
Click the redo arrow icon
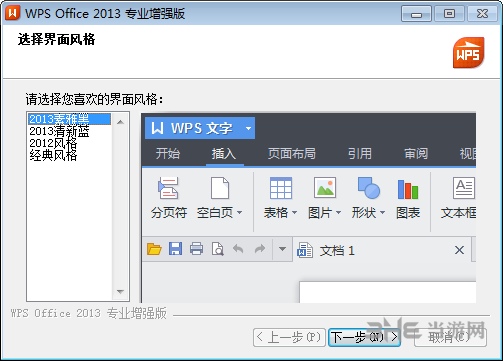pyautogui.click(x=260, y=249)
